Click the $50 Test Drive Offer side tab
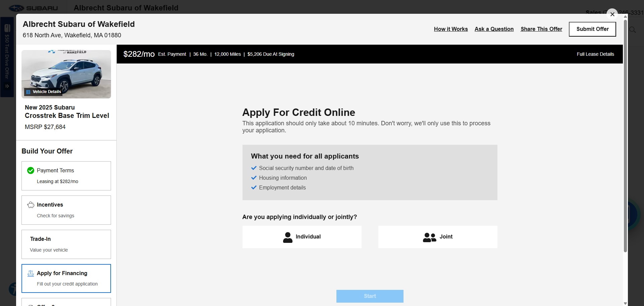The image size is (644, 306). point(7,57)
